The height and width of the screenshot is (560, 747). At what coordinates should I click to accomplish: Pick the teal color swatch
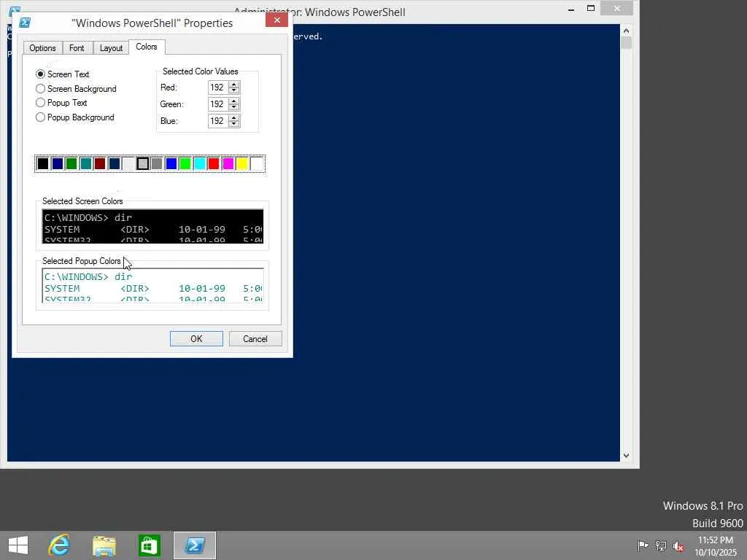tap(86, 164)
